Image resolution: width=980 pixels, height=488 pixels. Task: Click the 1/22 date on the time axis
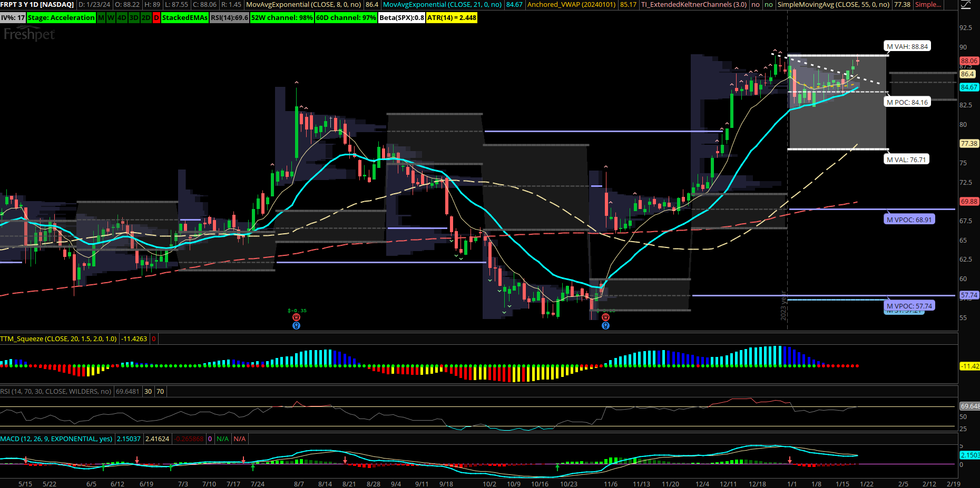(867, 484)
